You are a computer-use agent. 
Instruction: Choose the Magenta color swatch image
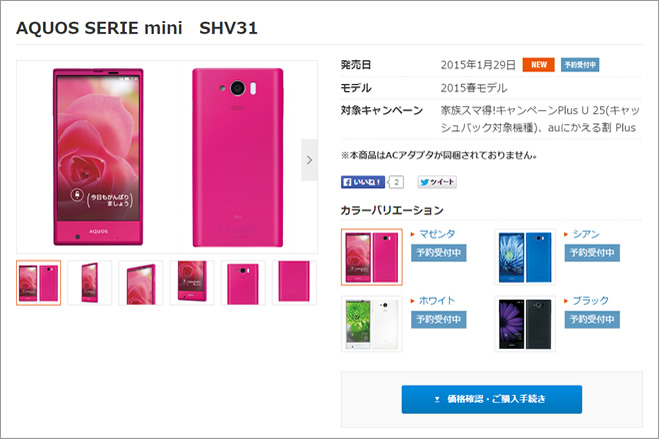pyautogui.click(x=372, y=257)
